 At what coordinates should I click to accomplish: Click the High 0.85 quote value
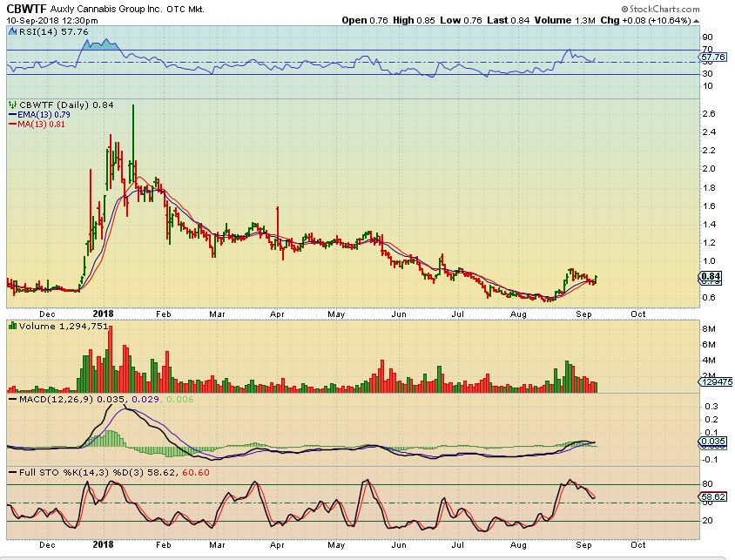(414, 20)
